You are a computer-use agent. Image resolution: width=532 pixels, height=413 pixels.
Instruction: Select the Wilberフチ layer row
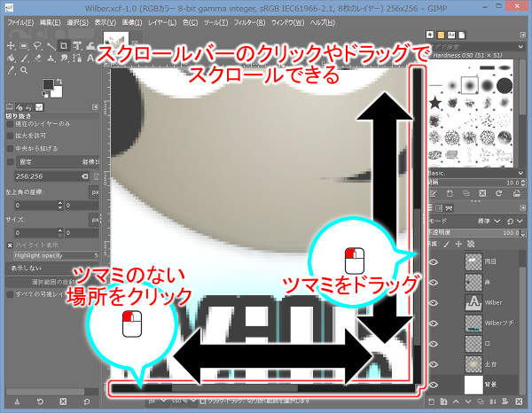coord(473,323)
